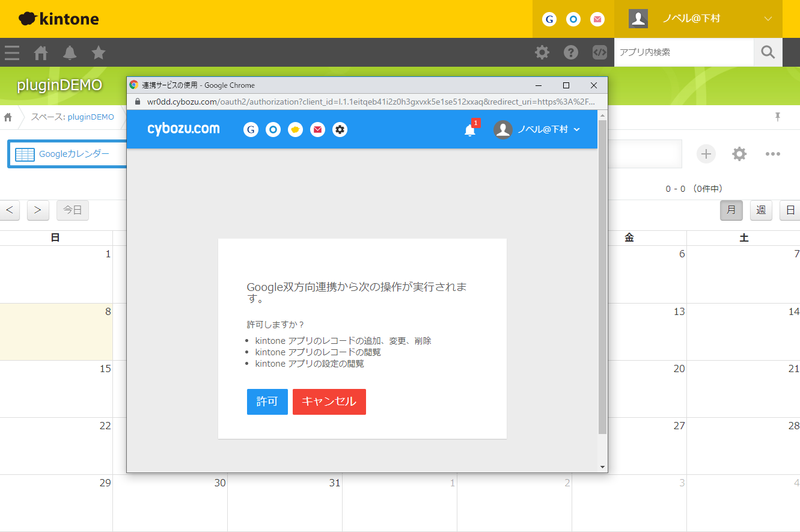The height and width of the screenshot is (532, 800).
Task: Open Garoon (G) icon in popup header
Action: [251, 129]
